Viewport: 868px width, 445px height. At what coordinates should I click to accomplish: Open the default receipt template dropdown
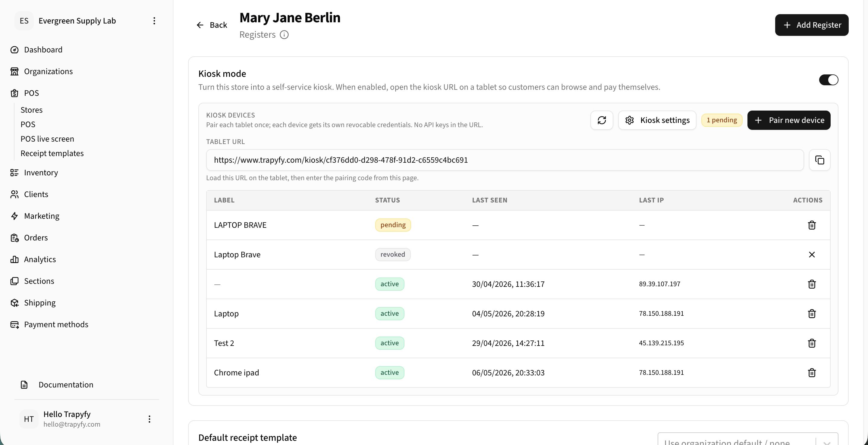[x=747, y=440]
